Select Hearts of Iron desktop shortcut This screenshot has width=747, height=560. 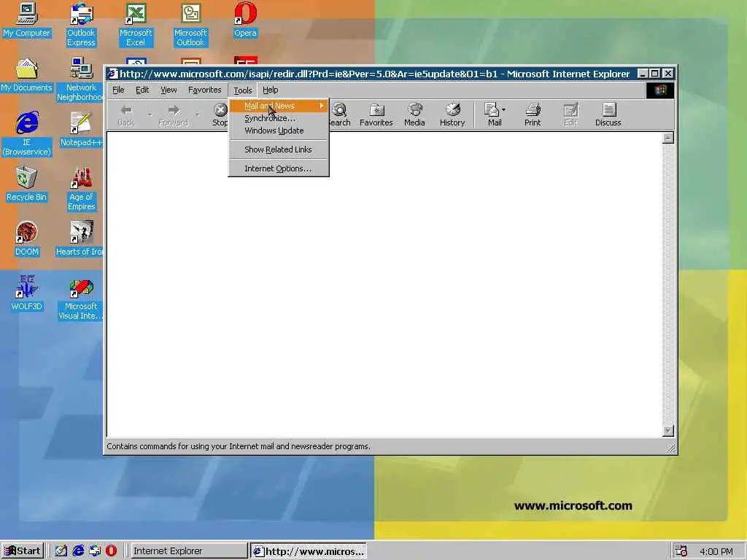pyautogui.click(x=80, y=238)
